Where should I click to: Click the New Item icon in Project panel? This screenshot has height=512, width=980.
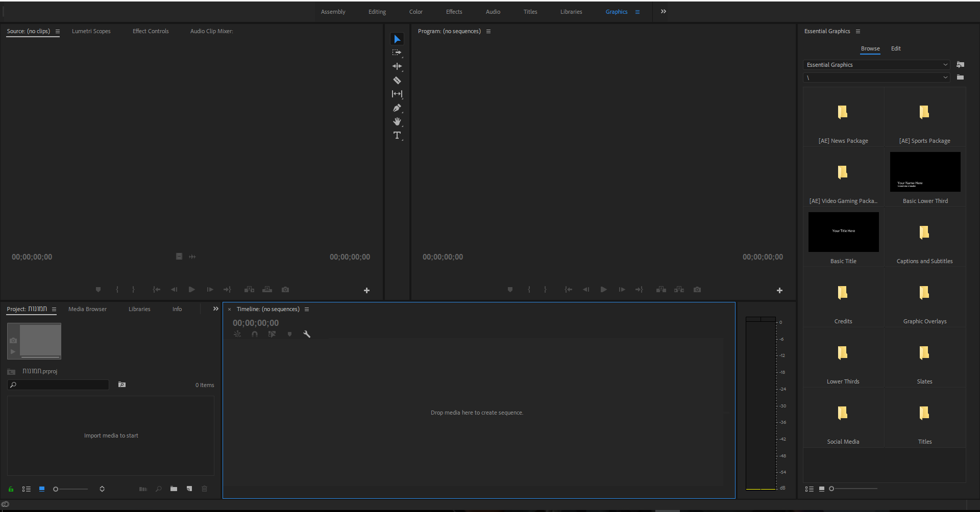click(189, 489)
